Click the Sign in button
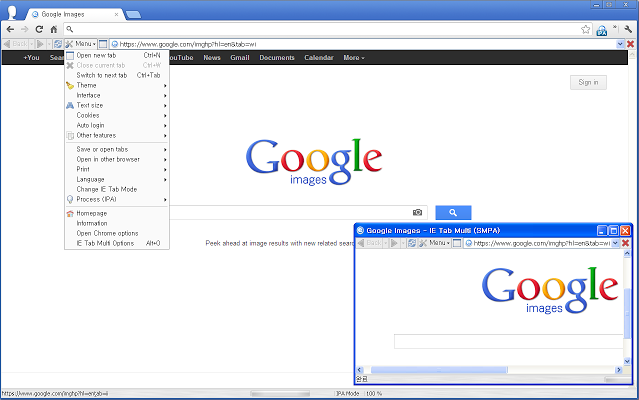The height and width of the screenshot is (400, 639). tap(588, 82)
